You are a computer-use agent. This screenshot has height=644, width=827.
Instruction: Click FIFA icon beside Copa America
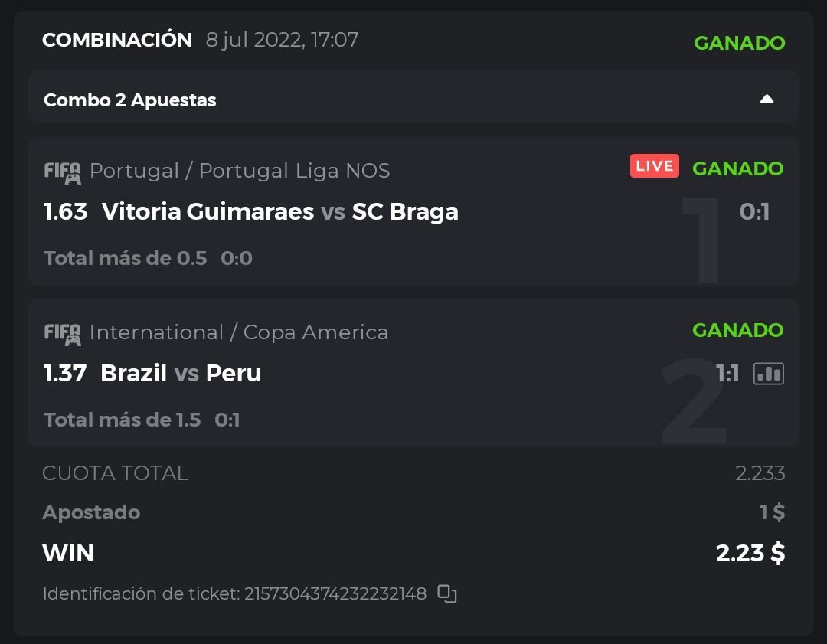coord(62,333)
